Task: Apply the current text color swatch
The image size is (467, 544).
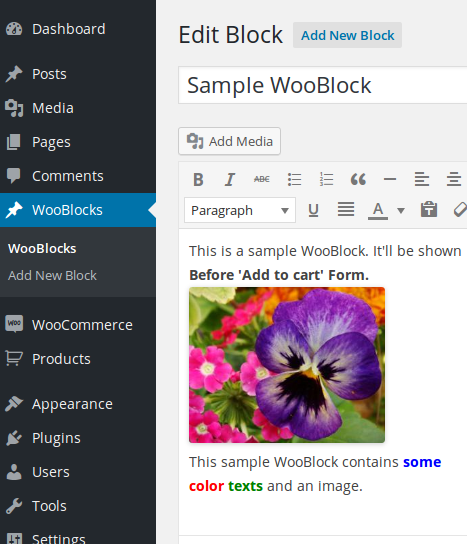Action: coord(378,210)
